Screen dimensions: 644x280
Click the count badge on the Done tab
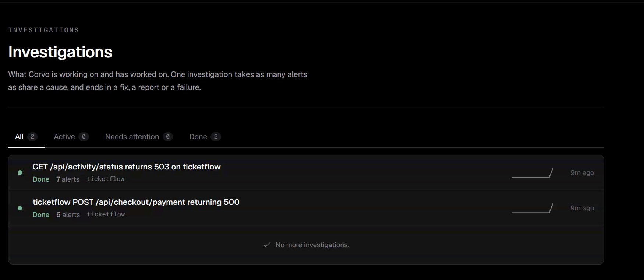[x=216, y=137]
